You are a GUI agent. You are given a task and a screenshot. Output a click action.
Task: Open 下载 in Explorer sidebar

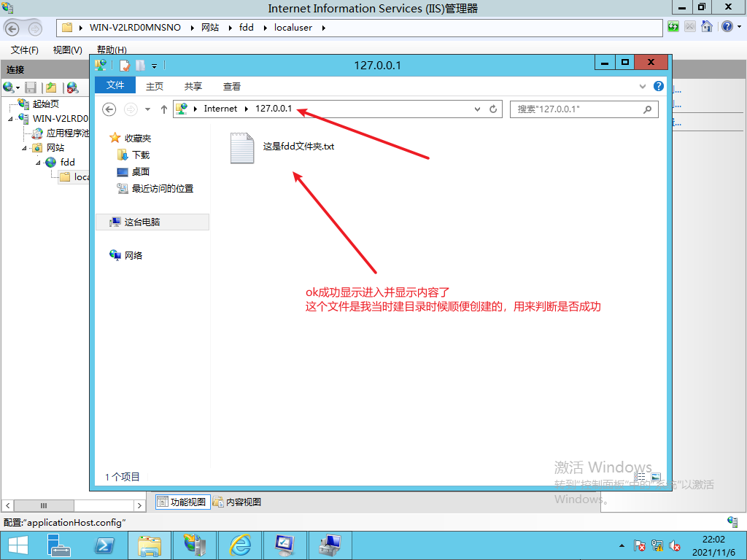pos(141,155)
